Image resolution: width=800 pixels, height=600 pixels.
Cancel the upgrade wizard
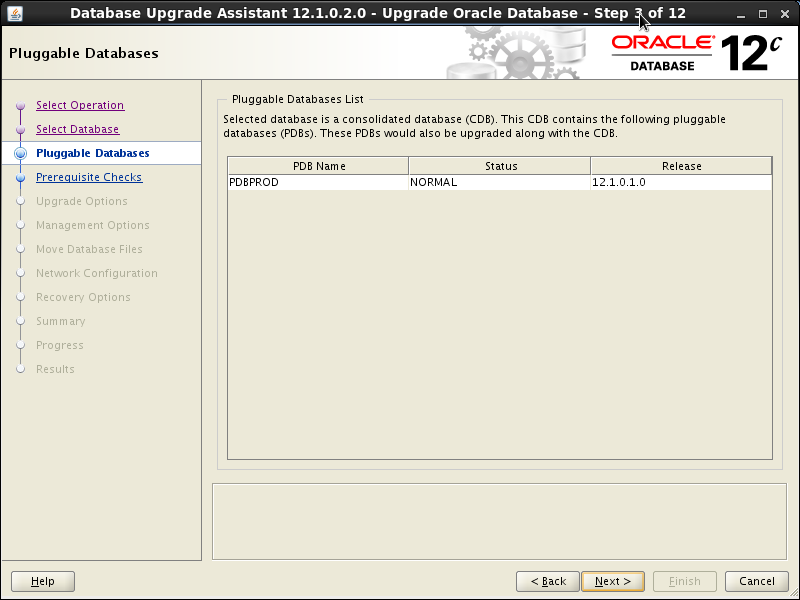[756, 581]
